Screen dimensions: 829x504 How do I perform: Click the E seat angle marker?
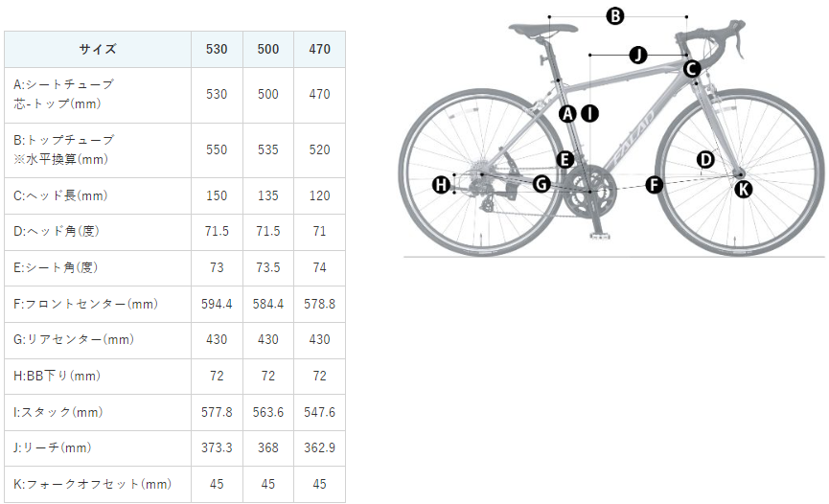point(565,158)
